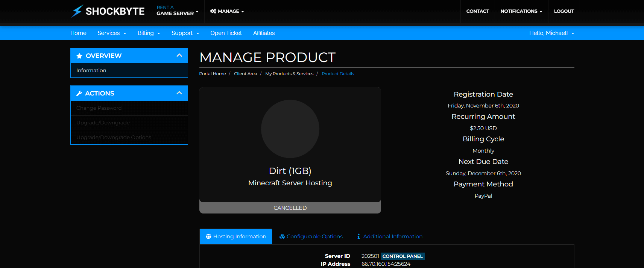Open the Billing menu
Screen dimensions: 644x268
click(149, 33)
